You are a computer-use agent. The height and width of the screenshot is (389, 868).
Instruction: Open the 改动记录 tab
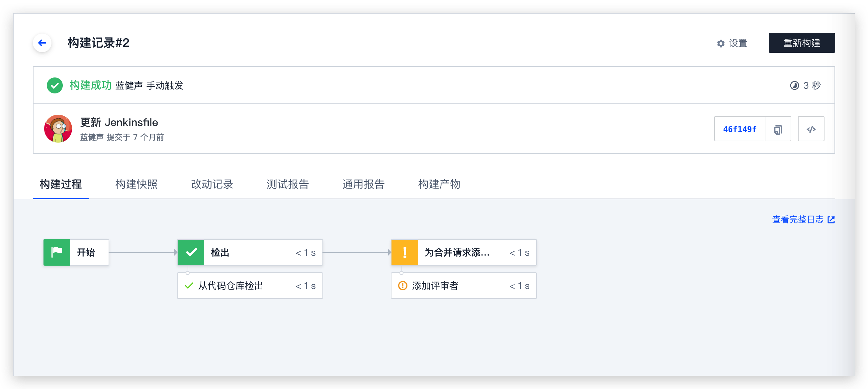pyautogui.click(x=212, y=184)
